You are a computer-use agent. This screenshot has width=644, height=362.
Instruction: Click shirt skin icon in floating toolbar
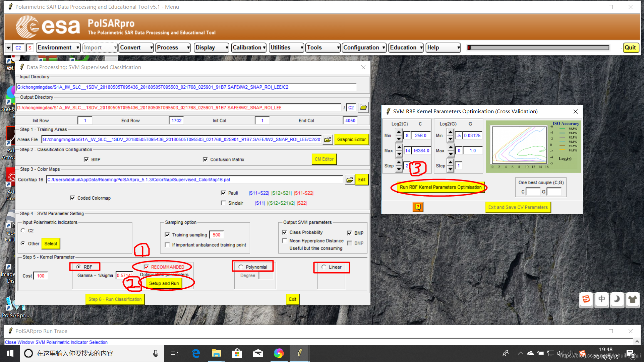[633, 299]
